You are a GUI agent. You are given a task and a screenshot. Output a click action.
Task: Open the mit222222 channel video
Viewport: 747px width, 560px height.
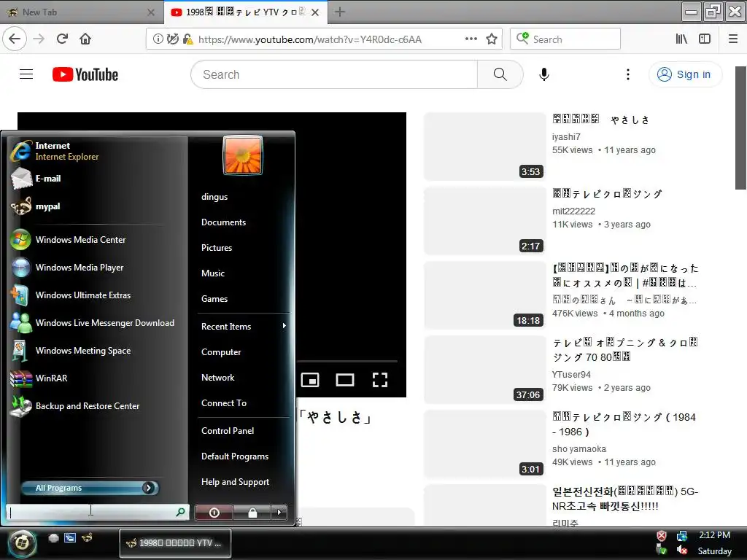[x=484, y=221]
